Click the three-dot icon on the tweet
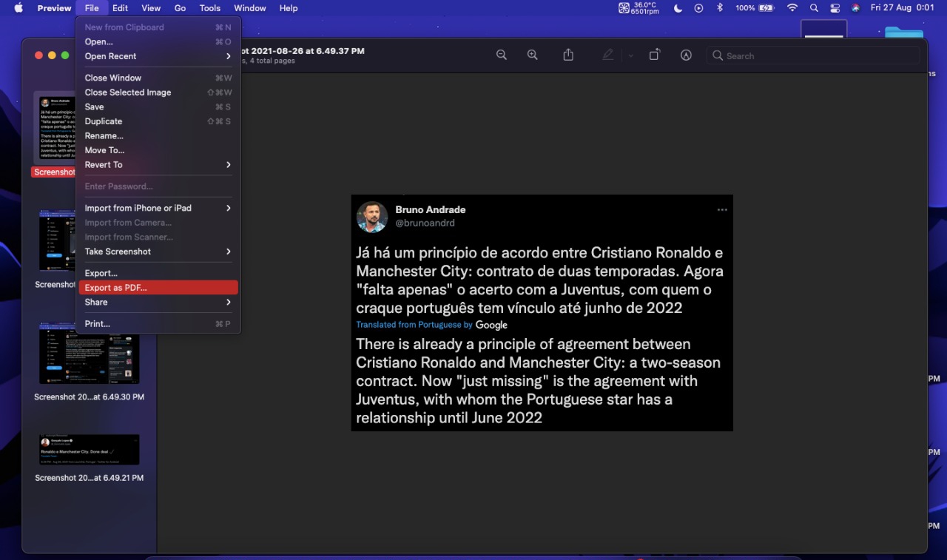The height and width of the screenshot is (560, 947). click(x=722, y=210)
